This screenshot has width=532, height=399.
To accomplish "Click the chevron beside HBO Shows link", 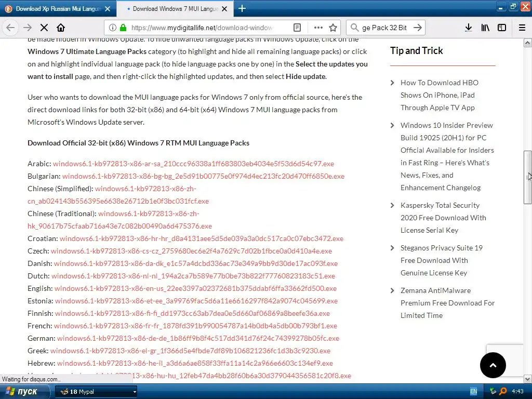I will pos(393,83).
